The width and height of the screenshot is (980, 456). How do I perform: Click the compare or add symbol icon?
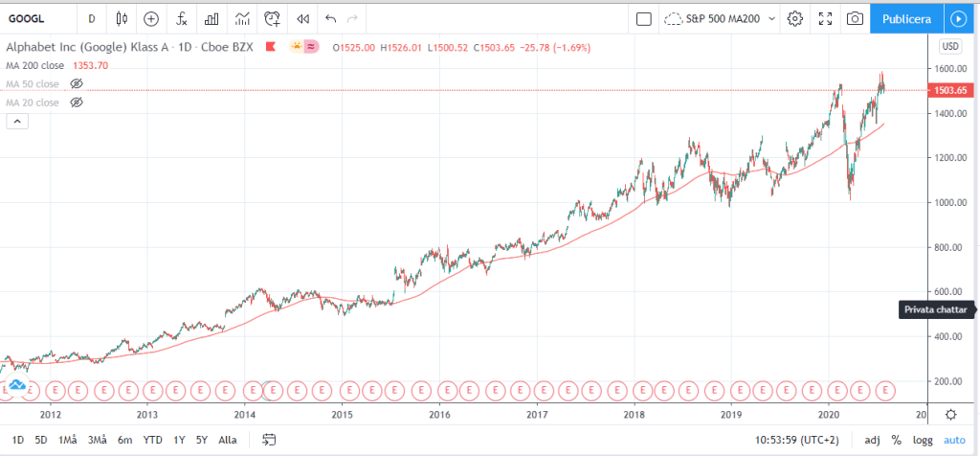pos(151,18)
